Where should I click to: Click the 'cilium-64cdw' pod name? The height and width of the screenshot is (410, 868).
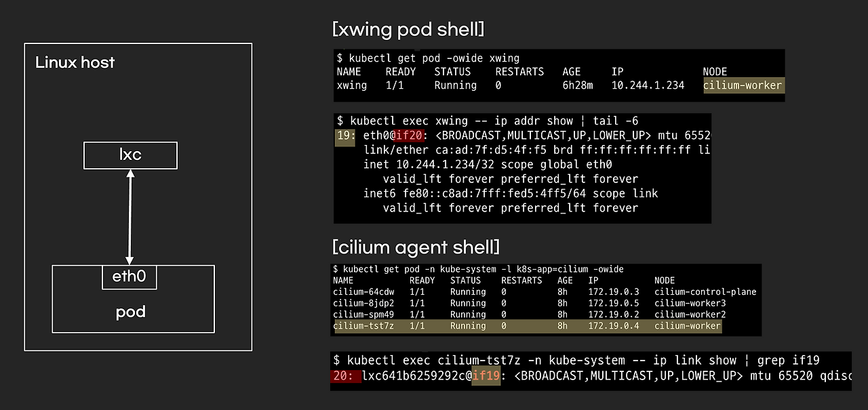363,292
